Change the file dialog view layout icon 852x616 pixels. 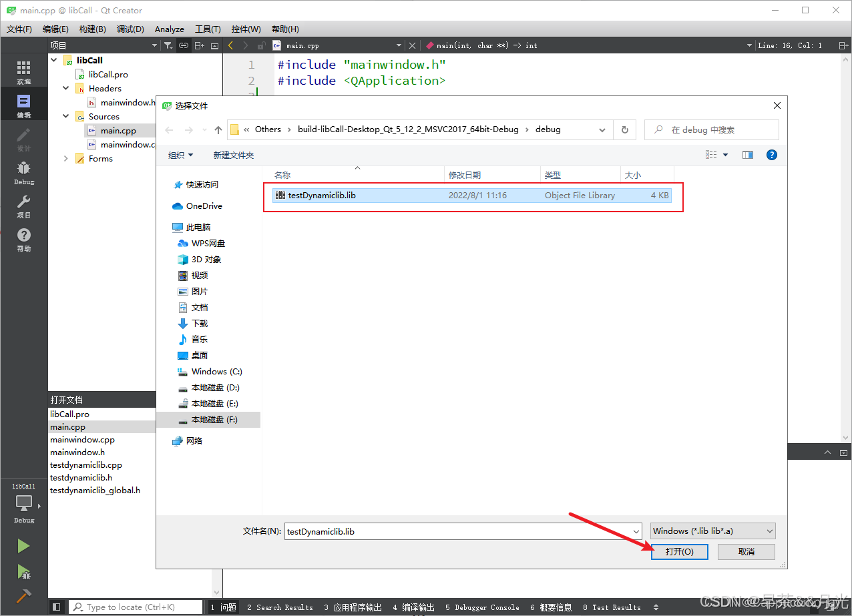(x=711, y=155)
